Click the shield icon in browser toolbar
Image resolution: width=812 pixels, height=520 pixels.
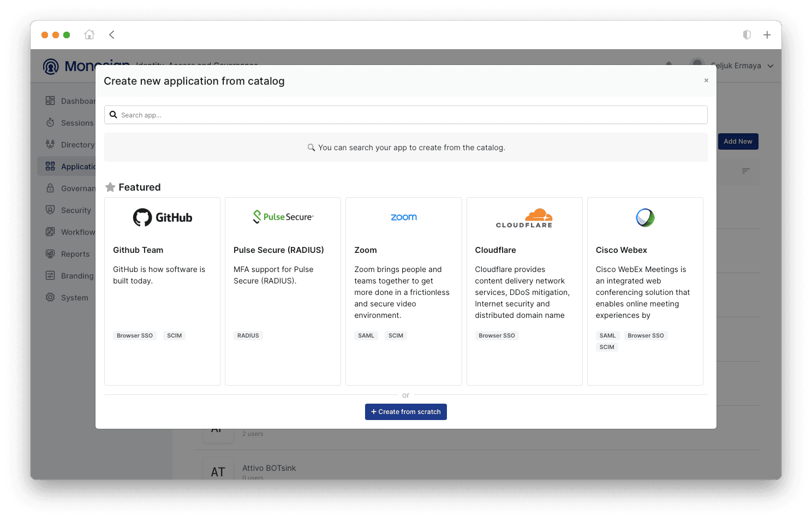(747, 34)
